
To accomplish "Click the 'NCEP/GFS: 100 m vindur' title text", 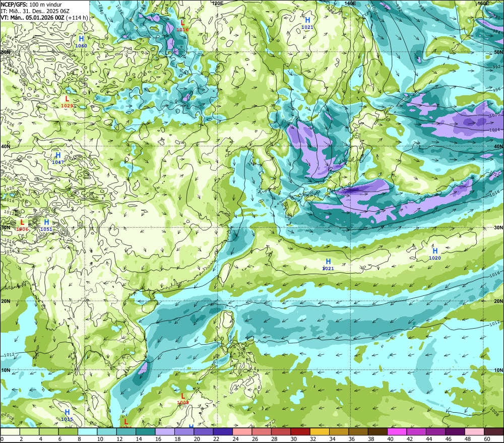I will tap(31, 5).
